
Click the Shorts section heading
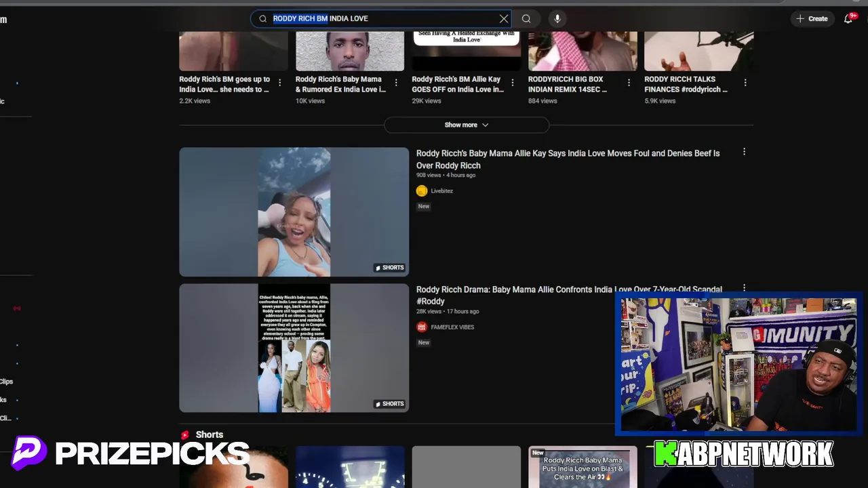[x=209, y=434]
